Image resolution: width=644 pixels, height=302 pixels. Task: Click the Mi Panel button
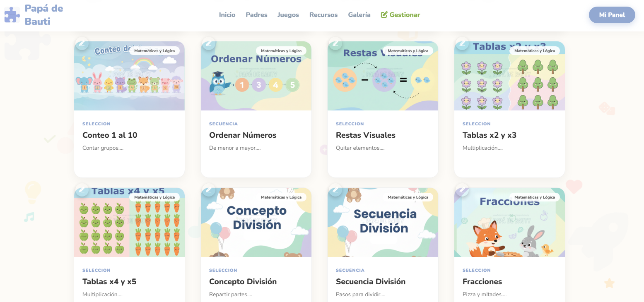coord(612,15)
